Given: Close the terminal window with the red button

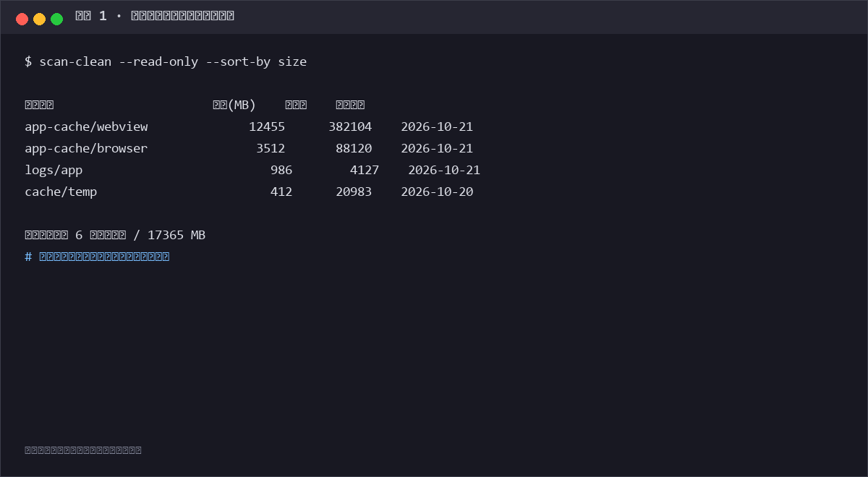Looking at the screenshot, I should [x=22, y=19].
